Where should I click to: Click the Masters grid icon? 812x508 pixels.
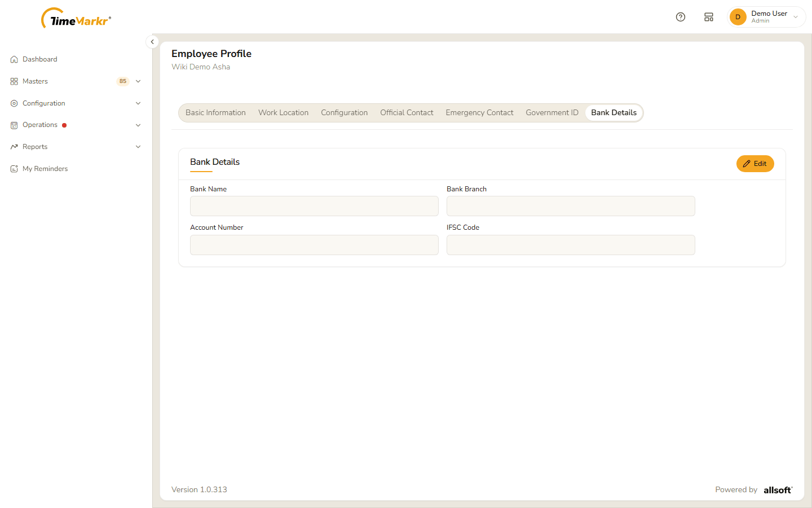click(x=14, y=81)
